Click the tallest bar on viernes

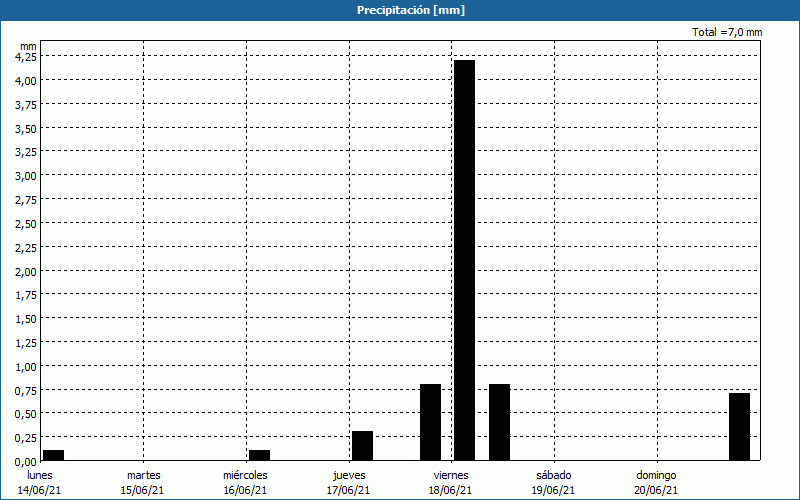coord(464,260)
